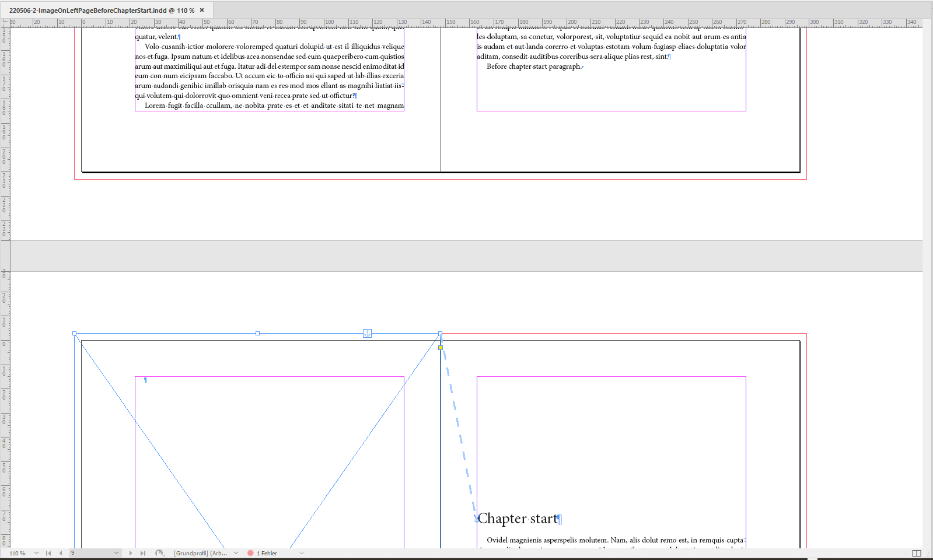
Task: Click the paragraph beginning 'Ovidel magnienis asperspelis'
Action: pyautogui.click(x=611, y=544)
